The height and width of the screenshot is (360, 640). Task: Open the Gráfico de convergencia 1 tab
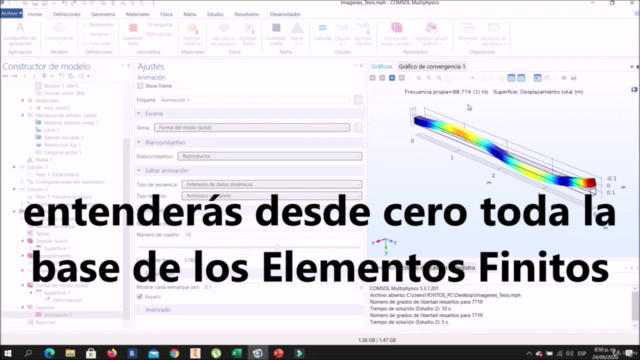click(432, 67)
